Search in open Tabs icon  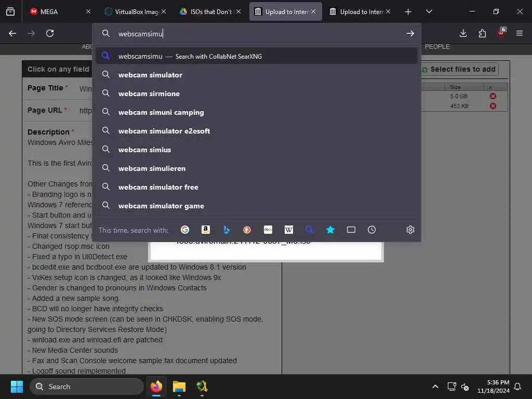click(351, 230)
